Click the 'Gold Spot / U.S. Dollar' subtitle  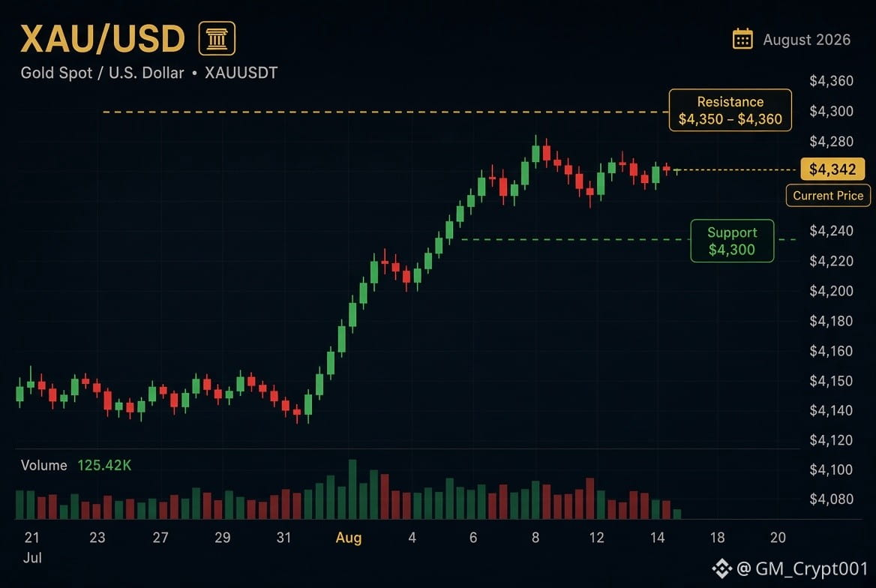click(x=102, y=73)
